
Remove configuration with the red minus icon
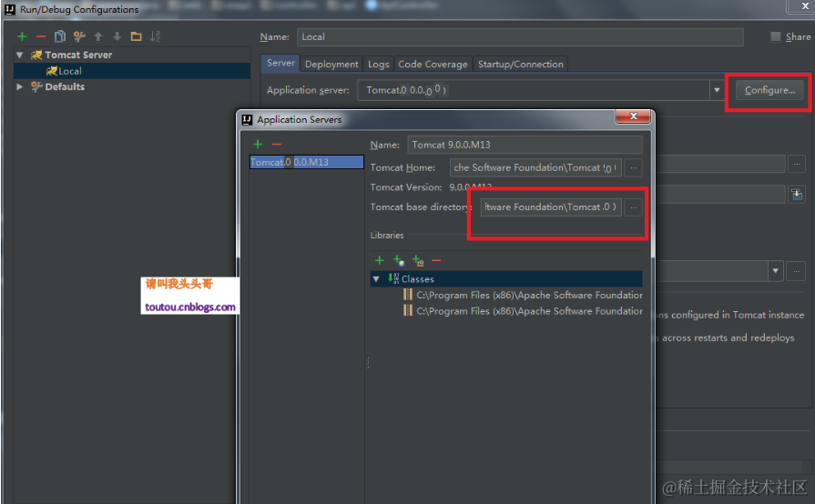click(41, 36)
